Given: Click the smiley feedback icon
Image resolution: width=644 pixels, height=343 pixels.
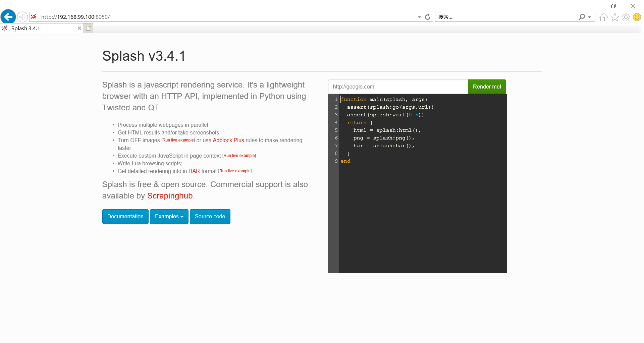Looking at the screenshot, I should coord(637,17).
